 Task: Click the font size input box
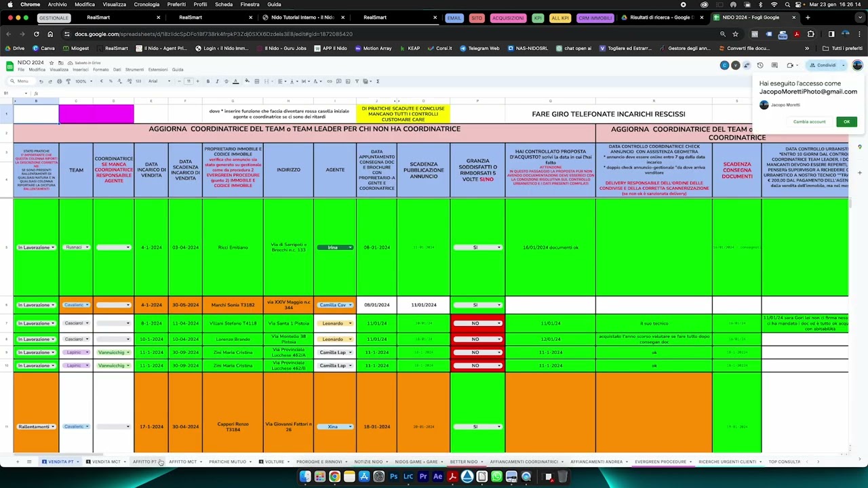point(189,81)
